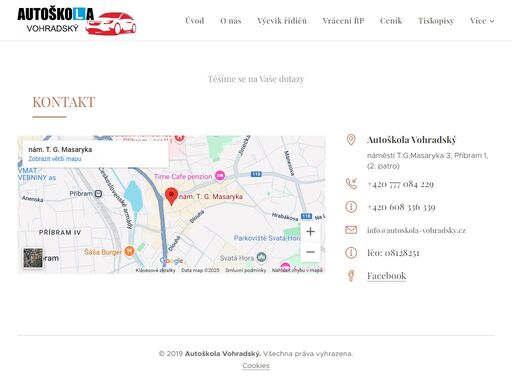Screen dimensions: 512x384
Task: Expand the Více menu dropdown
Action: coord(482,21)
